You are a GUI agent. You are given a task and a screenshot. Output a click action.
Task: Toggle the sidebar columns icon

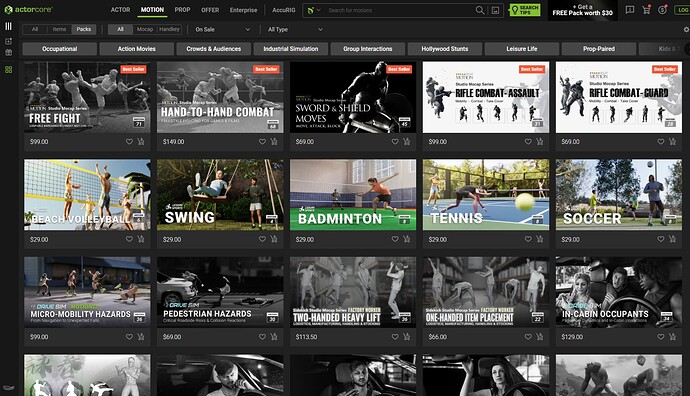(8, 26)
